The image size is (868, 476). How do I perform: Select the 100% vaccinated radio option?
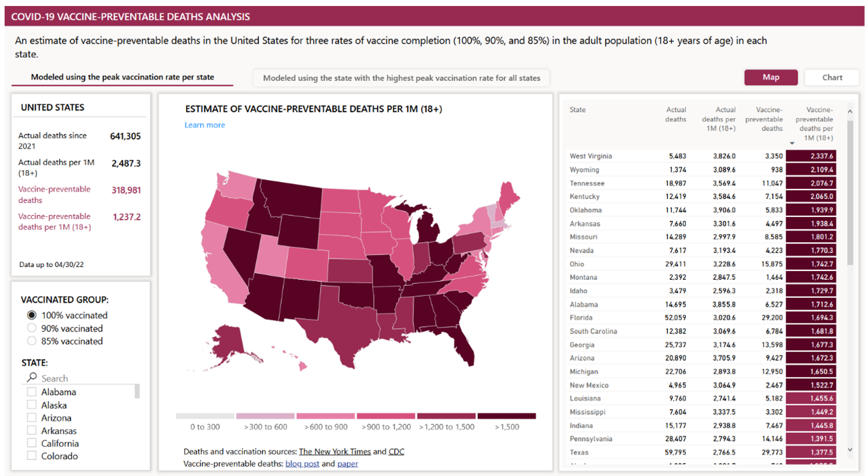coord(31,315)
